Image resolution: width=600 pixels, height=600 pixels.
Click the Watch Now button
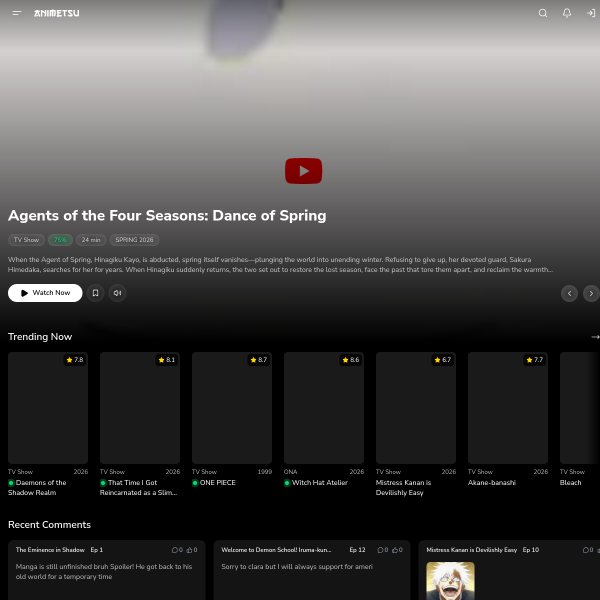pos(45,293)
